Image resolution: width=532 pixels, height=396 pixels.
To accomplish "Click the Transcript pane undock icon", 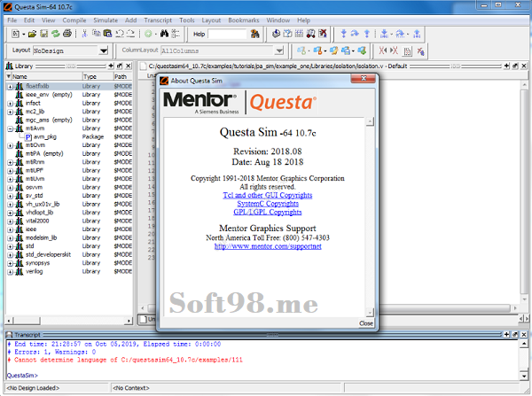I will tap(514, 335).
